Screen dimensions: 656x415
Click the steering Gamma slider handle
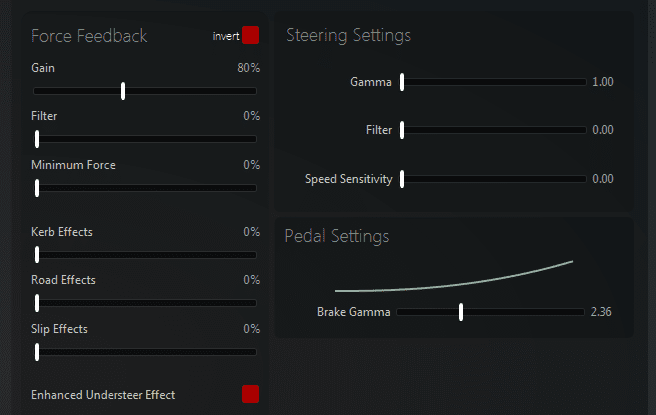402,82
